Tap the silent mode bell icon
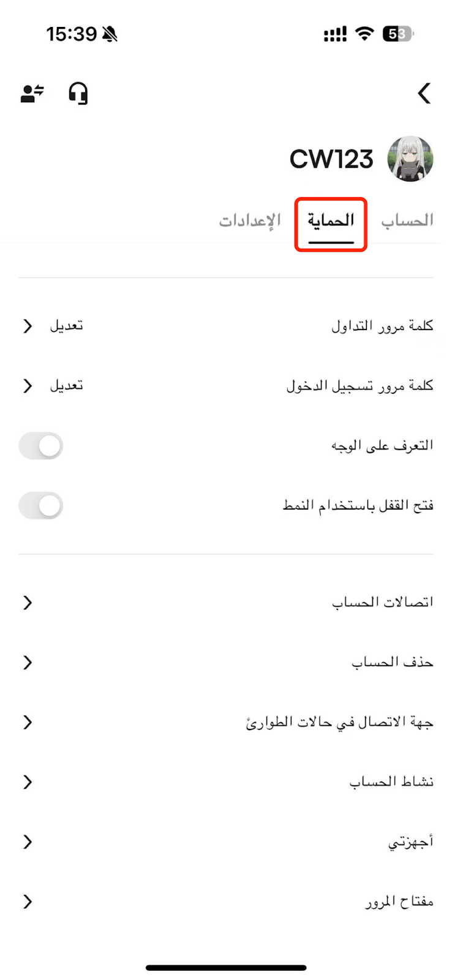452x980 pixels. 110,34
